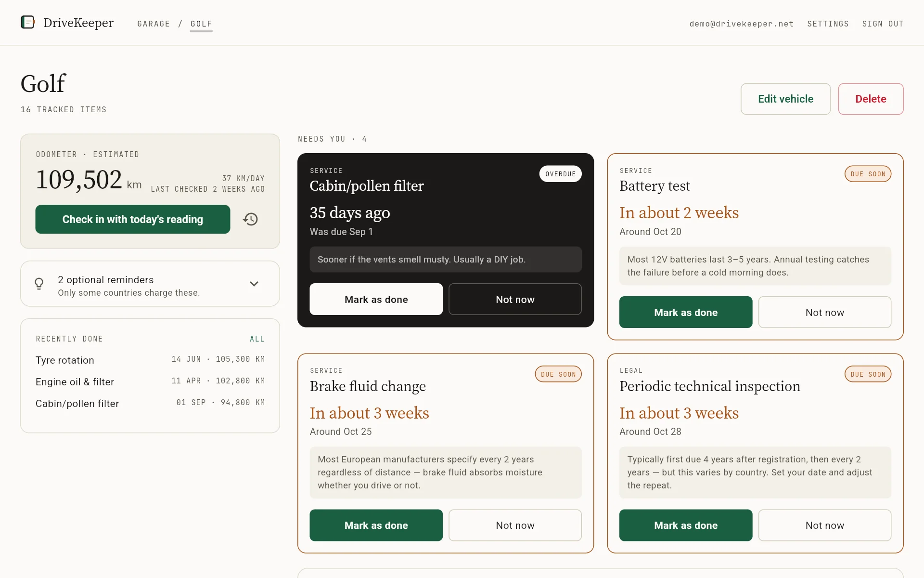Open the Tyre rotation recent entry
This screenshot has height=578, width=924.
coord(150,360)
